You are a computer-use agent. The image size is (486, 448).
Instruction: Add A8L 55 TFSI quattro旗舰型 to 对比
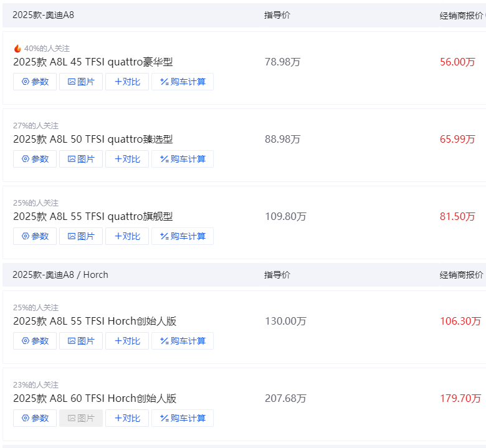127,236
